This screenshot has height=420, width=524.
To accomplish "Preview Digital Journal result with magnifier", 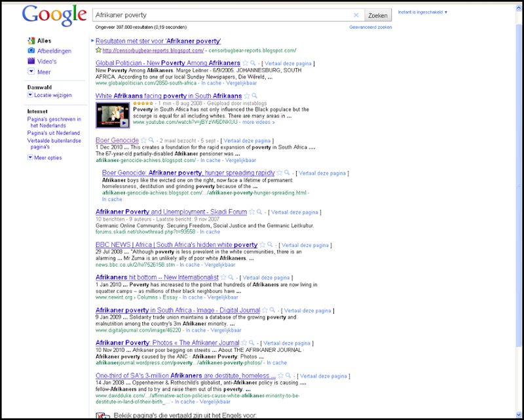I will pyautogui.click(x=272, y=310).
